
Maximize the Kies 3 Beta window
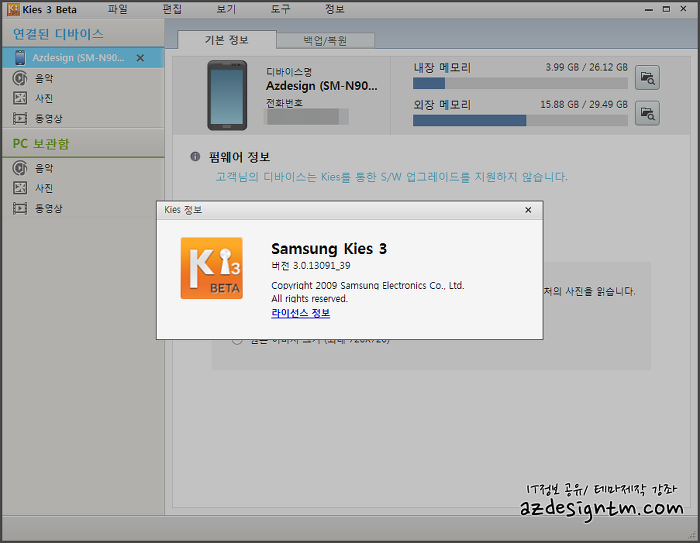[666, 9]
